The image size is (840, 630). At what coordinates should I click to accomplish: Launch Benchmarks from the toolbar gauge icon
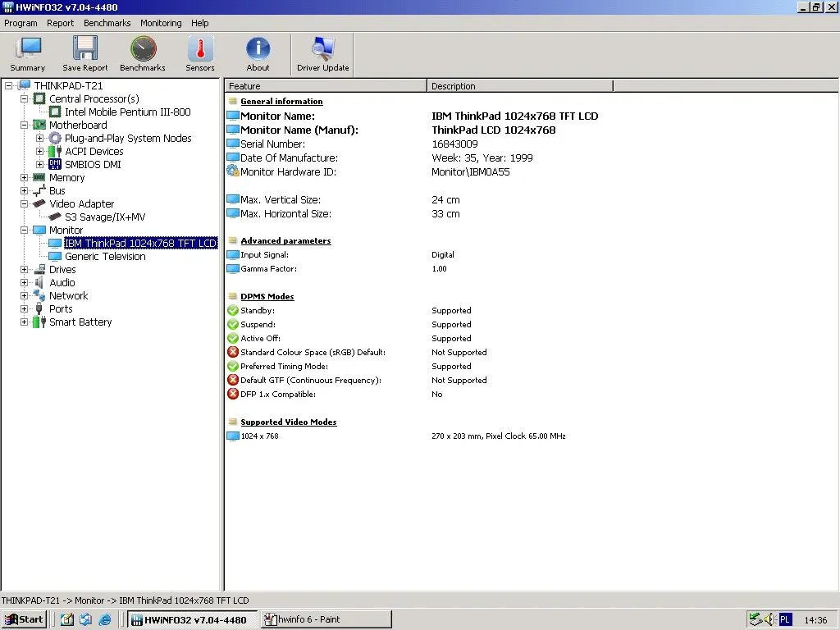click(143, 48)
